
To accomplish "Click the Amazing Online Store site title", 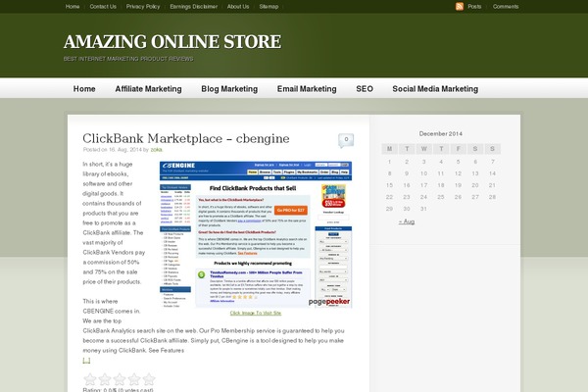I will point(172,41).
